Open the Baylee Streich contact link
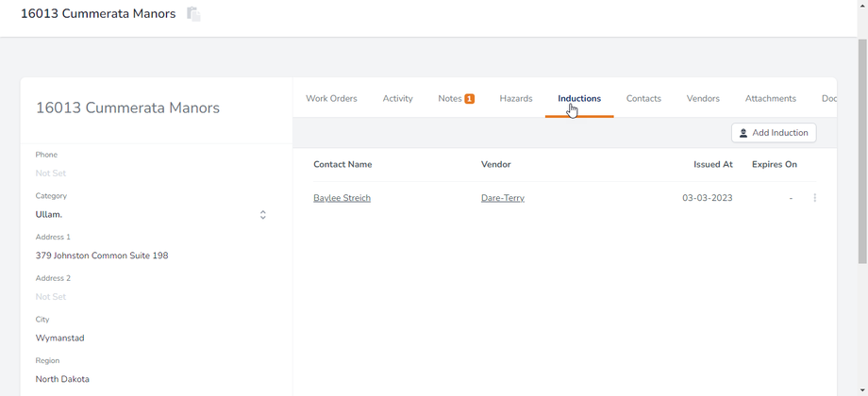 tap(342, 198)
